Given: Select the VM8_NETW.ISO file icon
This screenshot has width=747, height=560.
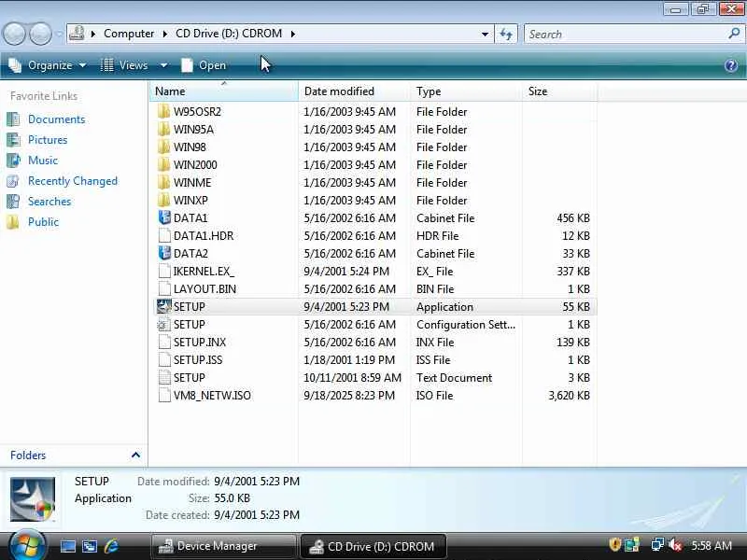Looking at the screenshot, I should point(164,395).
